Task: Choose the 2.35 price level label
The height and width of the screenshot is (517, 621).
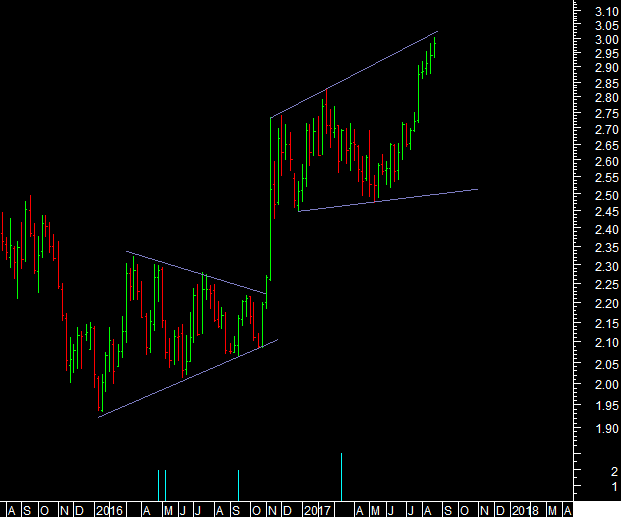Action: 607,248
